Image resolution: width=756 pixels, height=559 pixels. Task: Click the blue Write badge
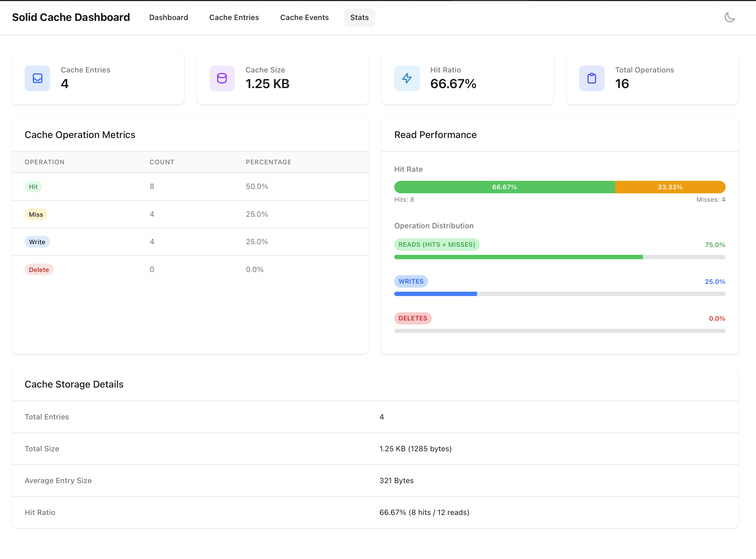coord(37,242)
